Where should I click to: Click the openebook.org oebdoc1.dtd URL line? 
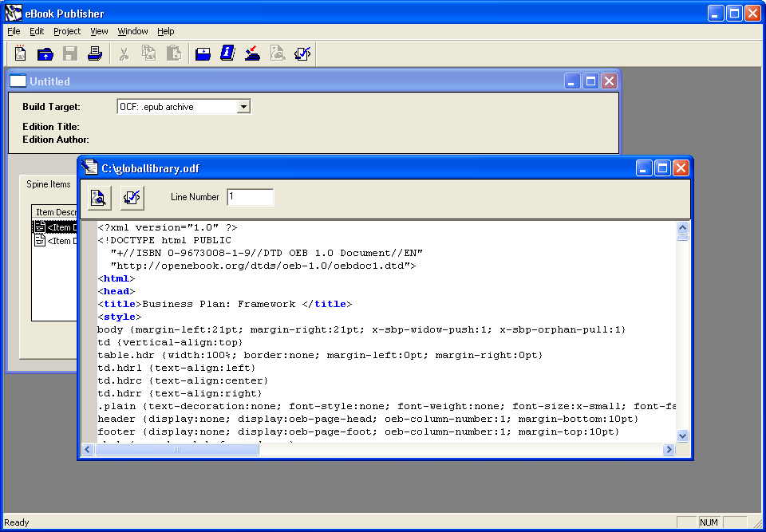coord(263,266)
